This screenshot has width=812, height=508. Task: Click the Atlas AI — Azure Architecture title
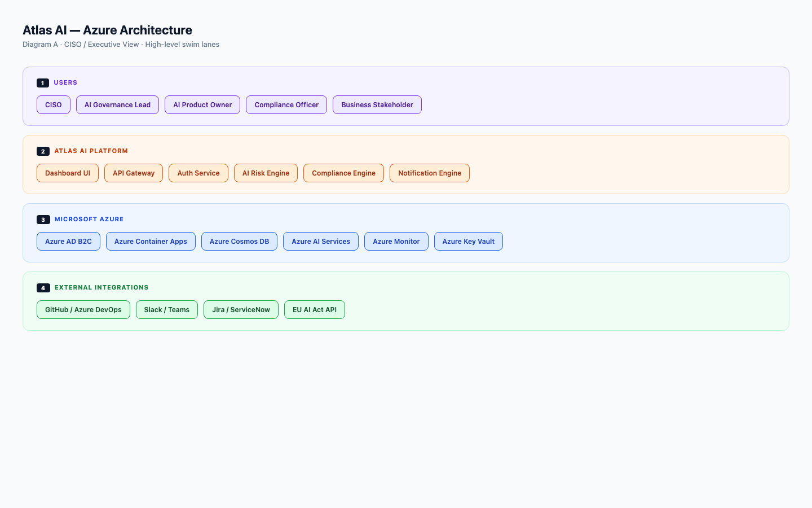point(107,30)
